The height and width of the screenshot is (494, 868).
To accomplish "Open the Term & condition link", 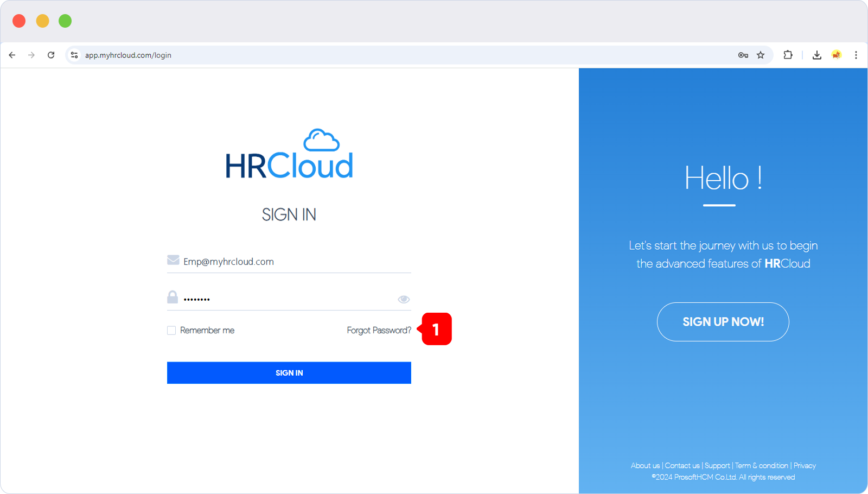I will click(x=762, y=466).
